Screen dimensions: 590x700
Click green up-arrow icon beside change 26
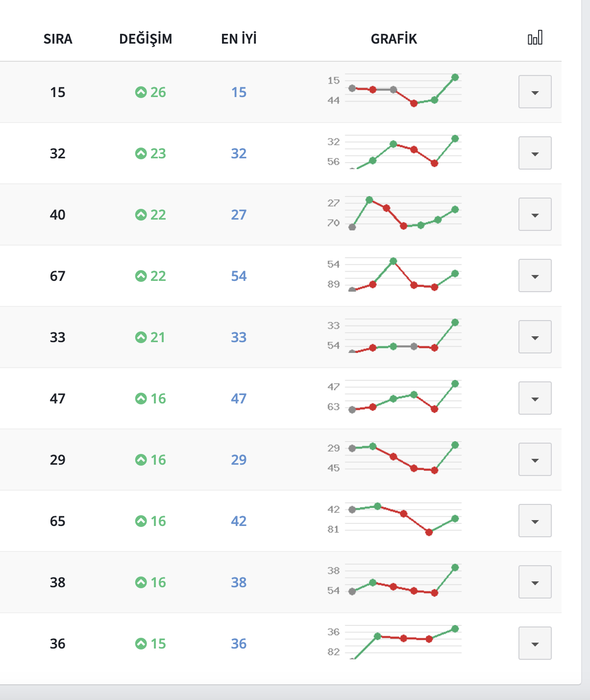point(141,92)
